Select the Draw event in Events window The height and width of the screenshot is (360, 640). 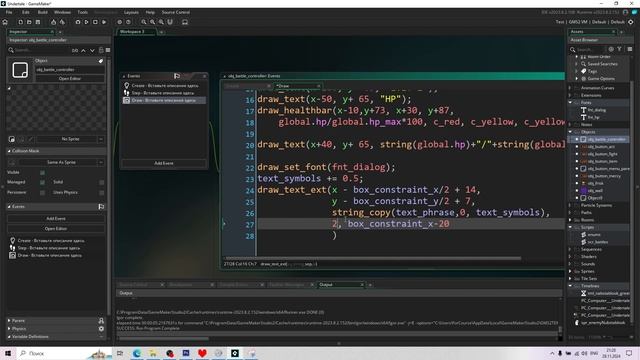(x=164, y=100)
